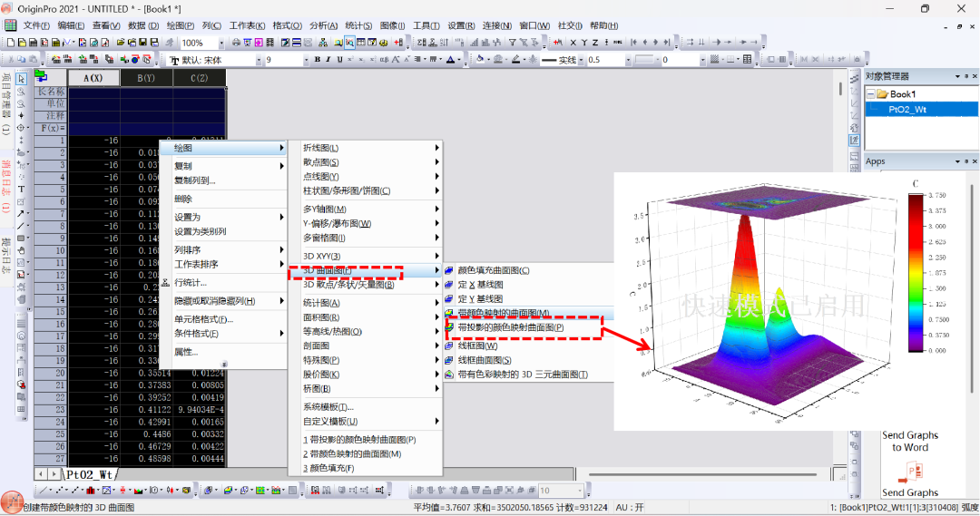Open the zoom 100% dropdown
Screen dimensions: 980x516
(x=221, y=43)
